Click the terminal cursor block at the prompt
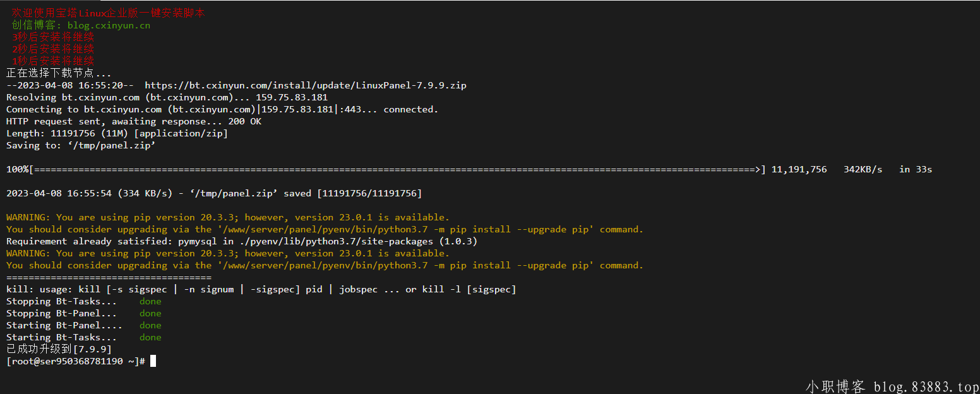Viewport: 980px width, 394px height. pos(153,361)
